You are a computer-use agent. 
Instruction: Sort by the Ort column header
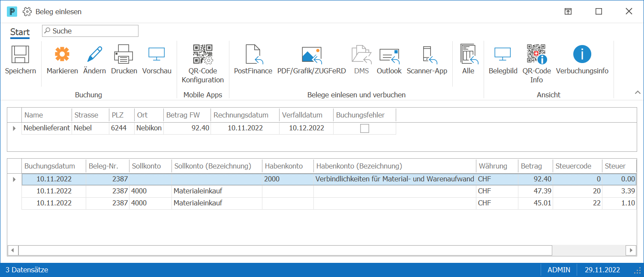pos(149,115)
